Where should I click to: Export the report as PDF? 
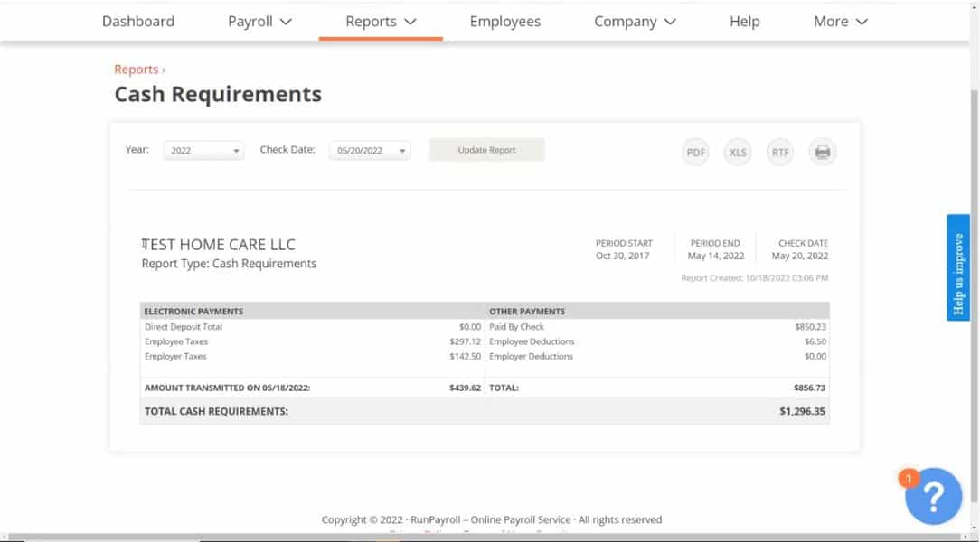coord(695,152)
